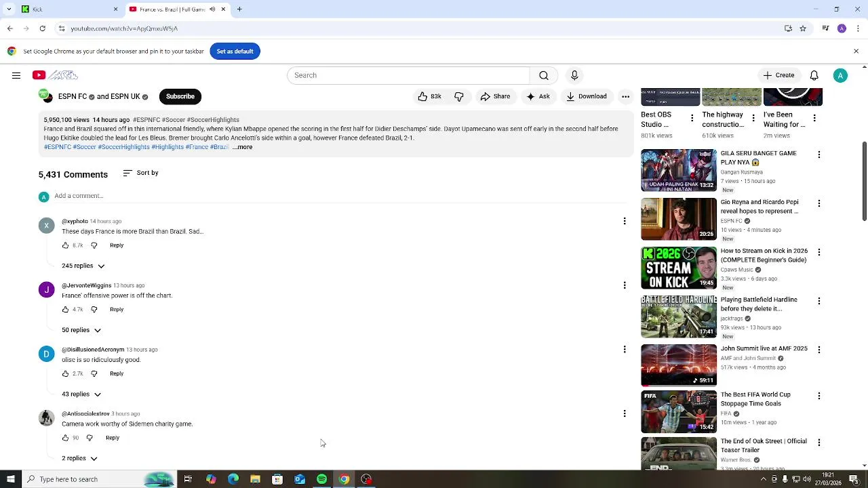Viewport: 868px width, 488px height.
Task: Click #ESPNFC hashtag in description
Action: pos(58,147)
